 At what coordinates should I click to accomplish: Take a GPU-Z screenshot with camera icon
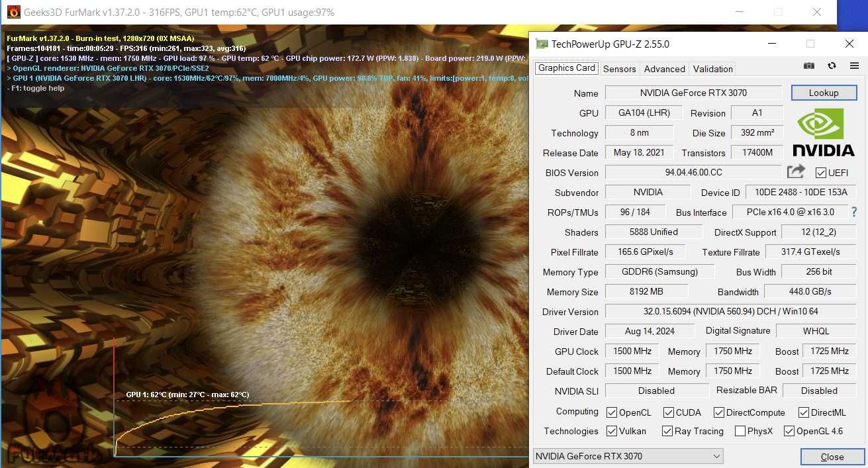pyautogui.click(x=809, y=66)
